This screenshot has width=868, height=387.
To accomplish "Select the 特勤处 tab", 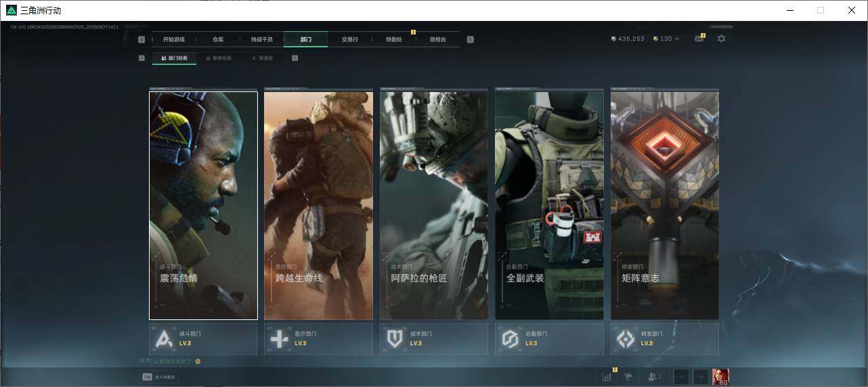I will (x=394, y=39).
